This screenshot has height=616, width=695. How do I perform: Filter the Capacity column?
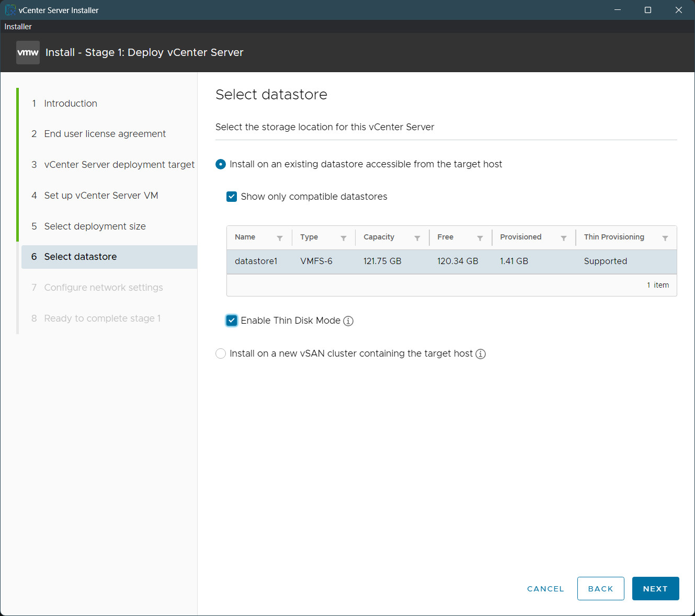tap(417, 238)
